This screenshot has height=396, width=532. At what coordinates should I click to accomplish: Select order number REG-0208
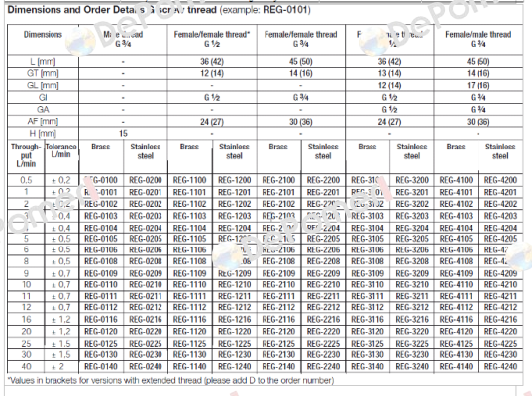point(146,261)
